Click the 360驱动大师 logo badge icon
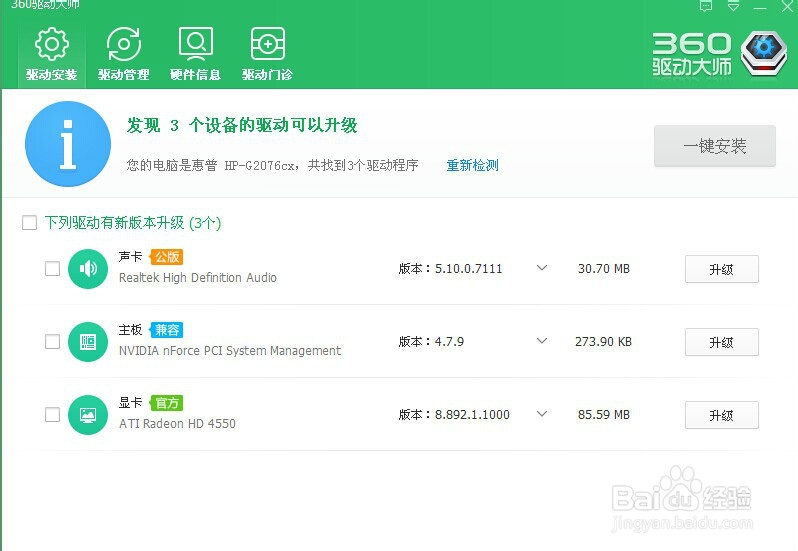This screenshot has width=798, height=551. point(763,54)
